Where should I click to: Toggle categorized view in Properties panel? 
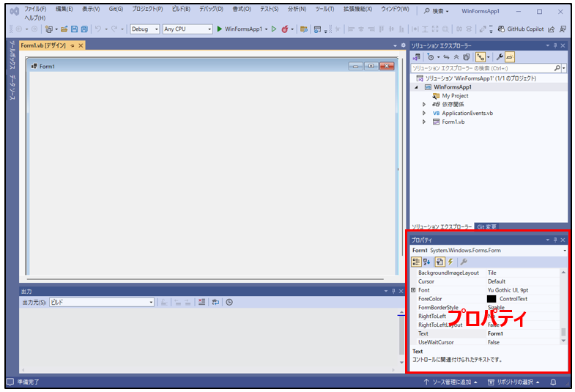(x=416, y=262)
